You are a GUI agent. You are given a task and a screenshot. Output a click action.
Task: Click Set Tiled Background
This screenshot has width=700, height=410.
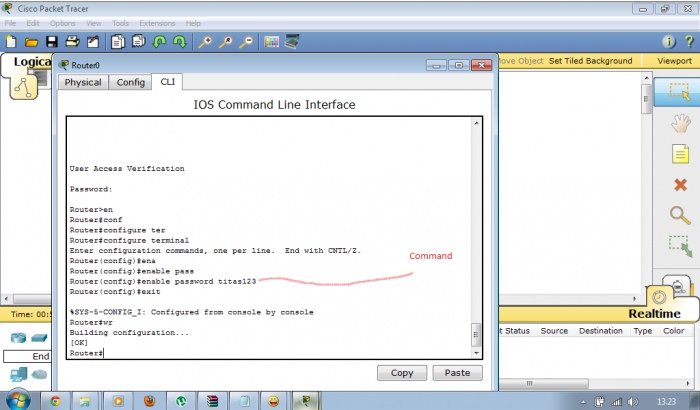coord(590,61)
